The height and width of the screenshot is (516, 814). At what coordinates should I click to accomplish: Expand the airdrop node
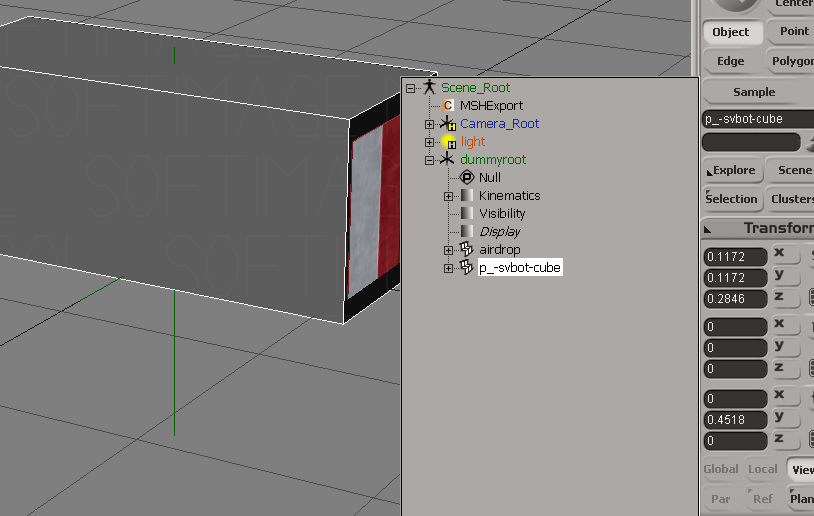(x=449, y=250)
